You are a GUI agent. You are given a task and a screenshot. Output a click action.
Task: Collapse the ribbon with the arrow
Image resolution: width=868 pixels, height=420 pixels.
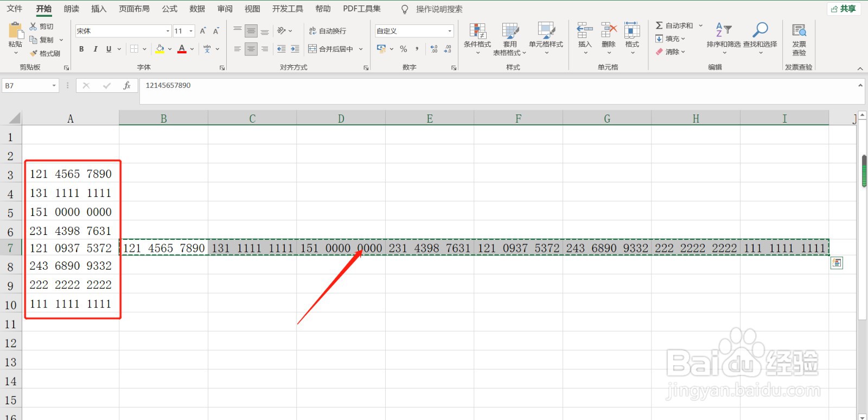860,68
